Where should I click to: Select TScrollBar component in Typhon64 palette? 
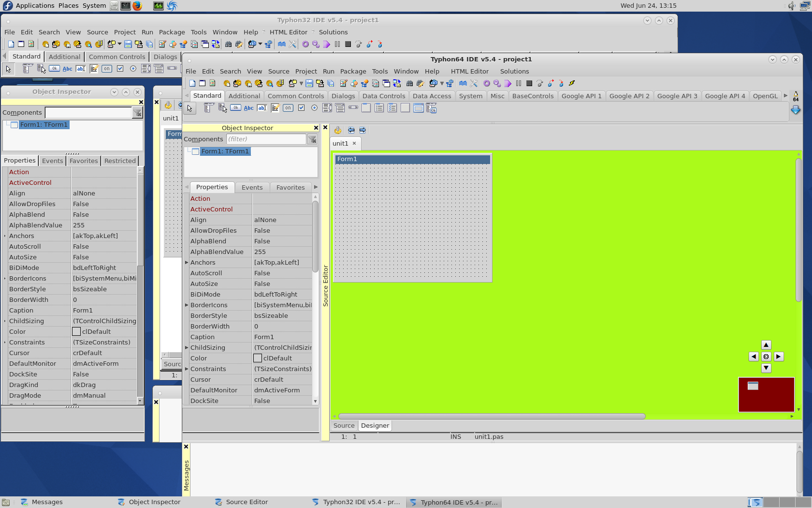(353, 108)
